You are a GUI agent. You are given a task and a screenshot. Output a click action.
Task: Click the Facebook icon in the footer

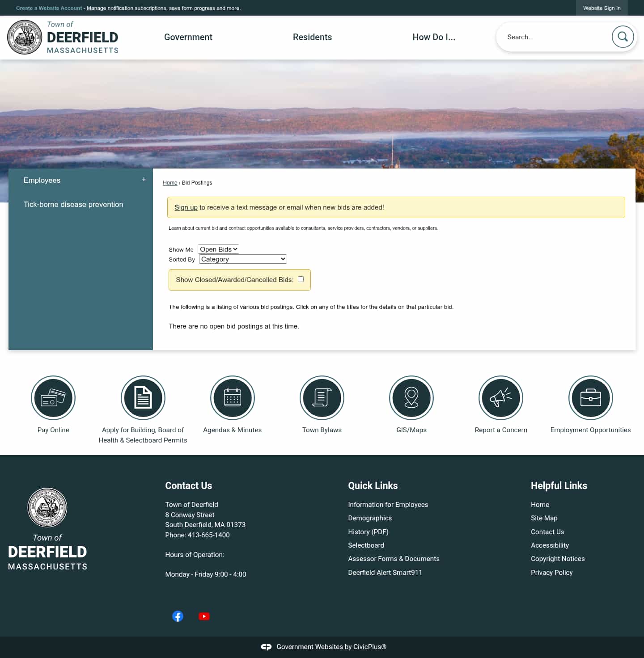tap(178, 616)
